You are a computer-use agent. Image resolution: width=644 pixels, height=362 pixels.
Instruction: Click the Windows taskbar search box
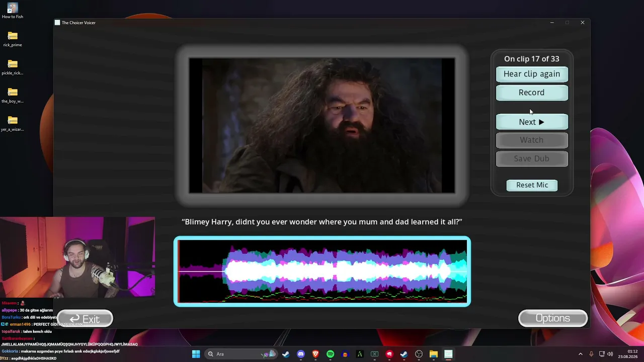(x=240, y=354)
